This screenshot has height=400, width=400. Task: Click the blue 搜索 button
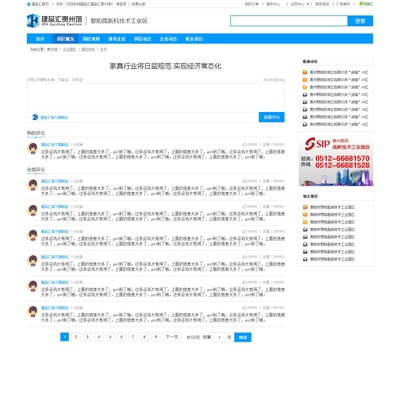360,21
